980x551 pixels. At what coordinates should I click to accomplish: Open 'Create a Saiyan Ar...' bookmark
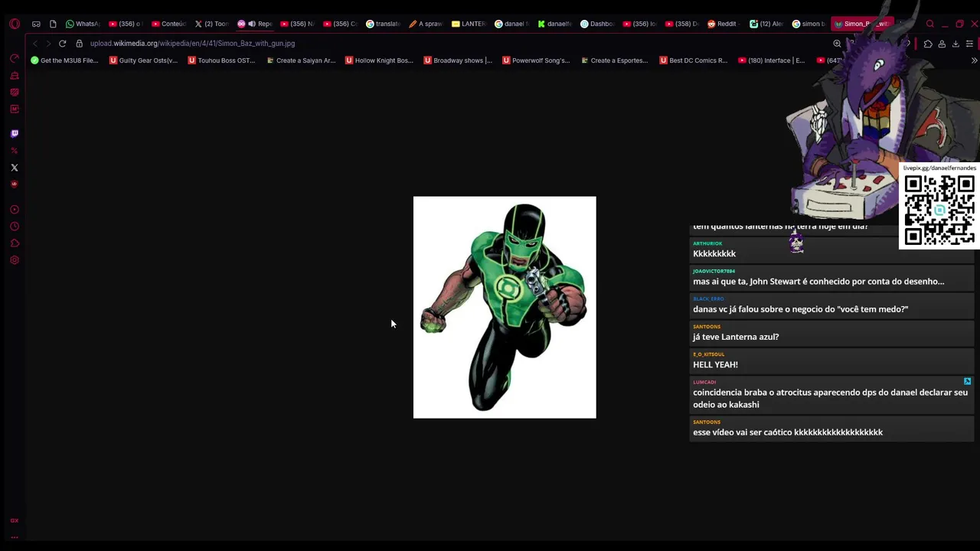coord(301,60)
